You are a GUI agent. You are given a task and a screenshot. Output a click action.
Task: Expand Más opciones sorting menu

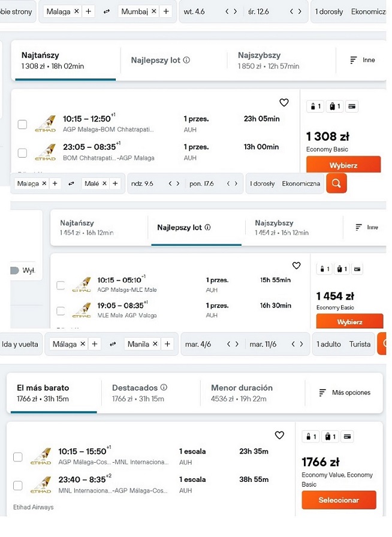pos(345,393)
